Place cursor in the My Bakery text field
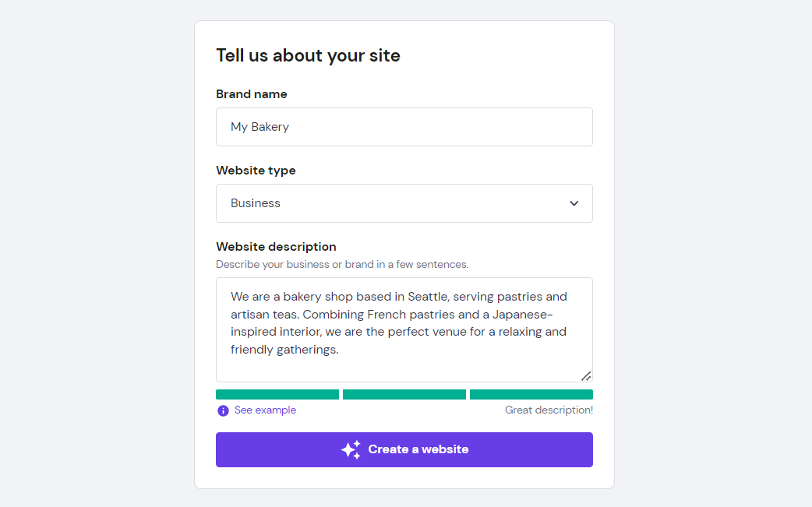 [x=404, y=126]
